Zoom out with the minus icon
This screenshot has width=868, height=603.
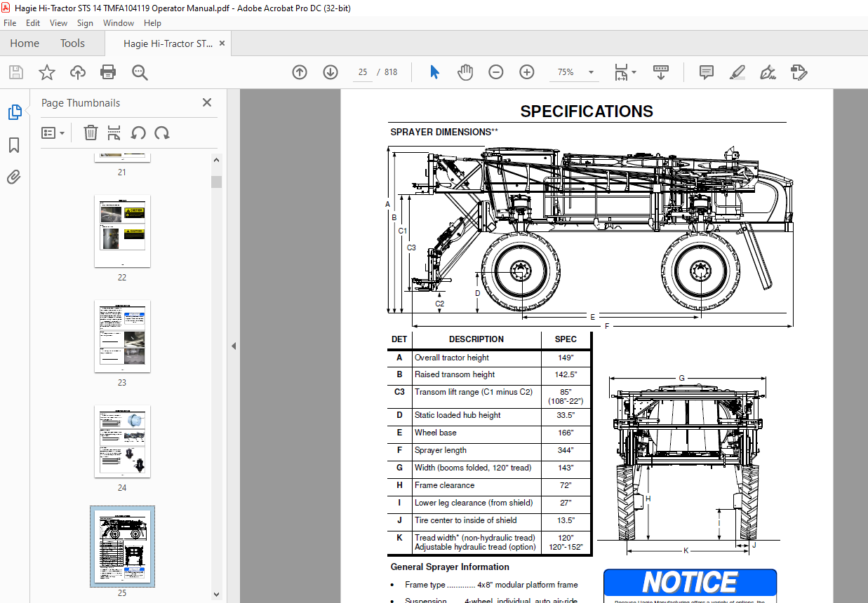(x=496, y=72)
